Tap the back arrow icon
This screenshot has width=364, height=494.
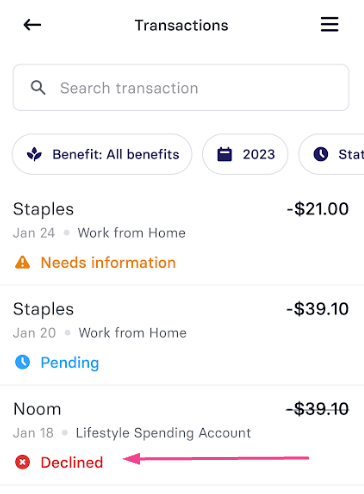tap(32, 25)
